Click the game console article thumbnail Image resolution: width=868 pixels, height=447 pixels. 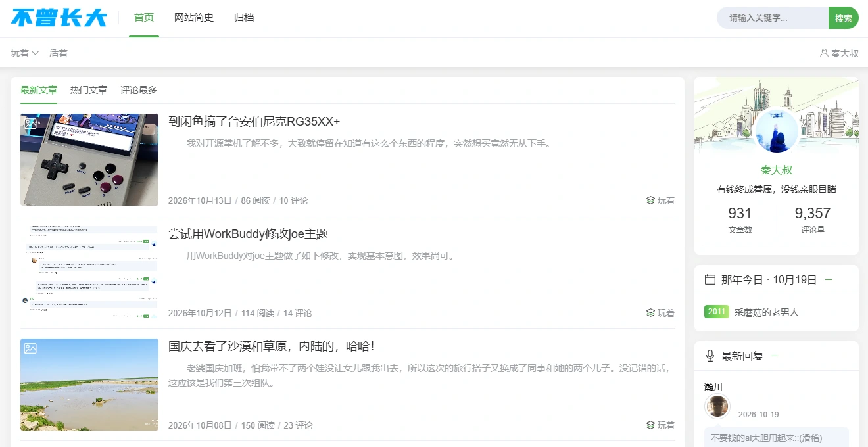click(89, 160)
